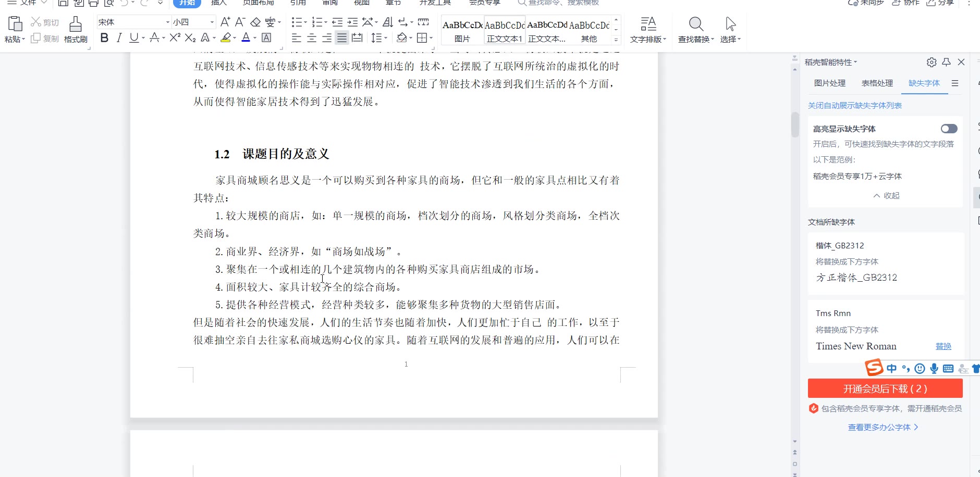980x477 pixels.
Task: Click 替换 for Times New Roman
Action: pos(944,346)
